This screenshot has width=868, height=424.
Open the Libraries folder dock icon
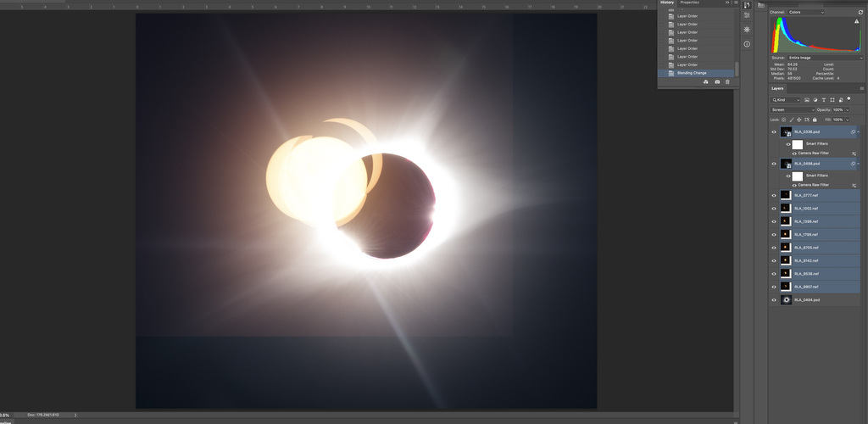[761, 5]
